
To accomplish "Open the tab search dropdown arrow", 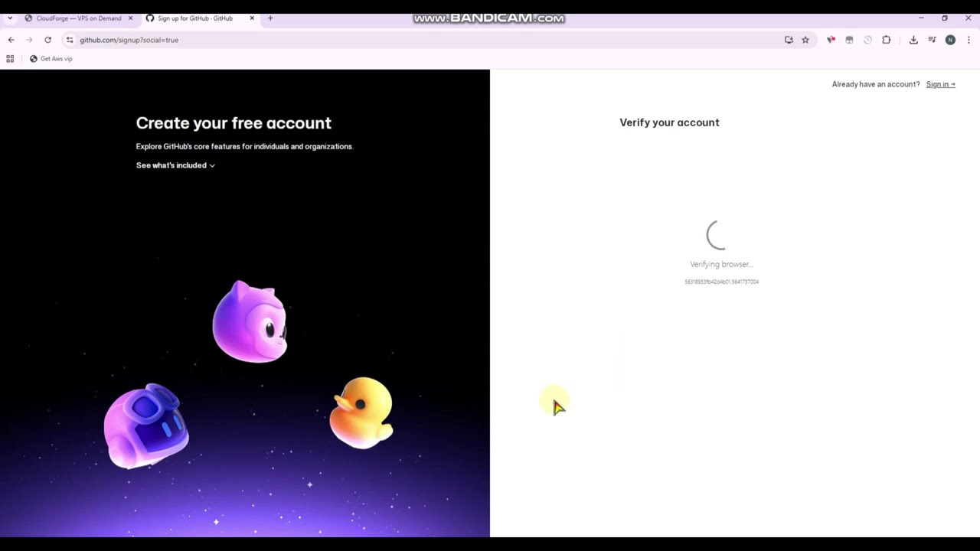I will [10, 18].
